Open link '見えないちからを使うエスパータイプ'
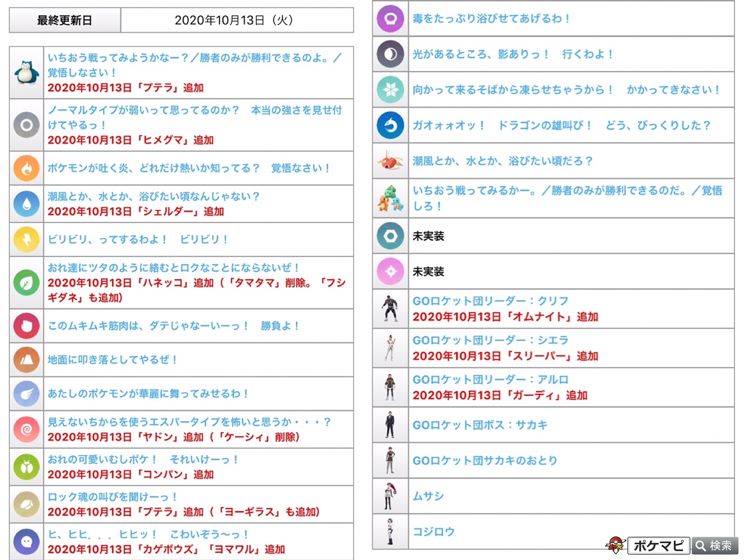 (x=189, y=422)
